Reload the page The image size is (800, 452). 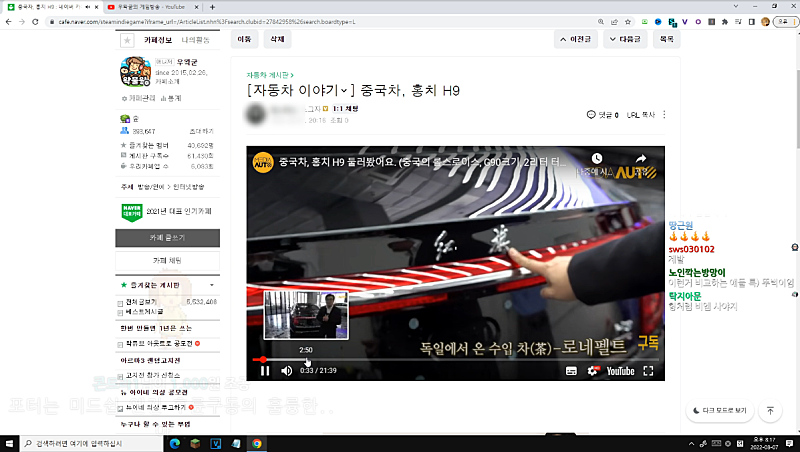pyautogui.click(x=35, y=22)
